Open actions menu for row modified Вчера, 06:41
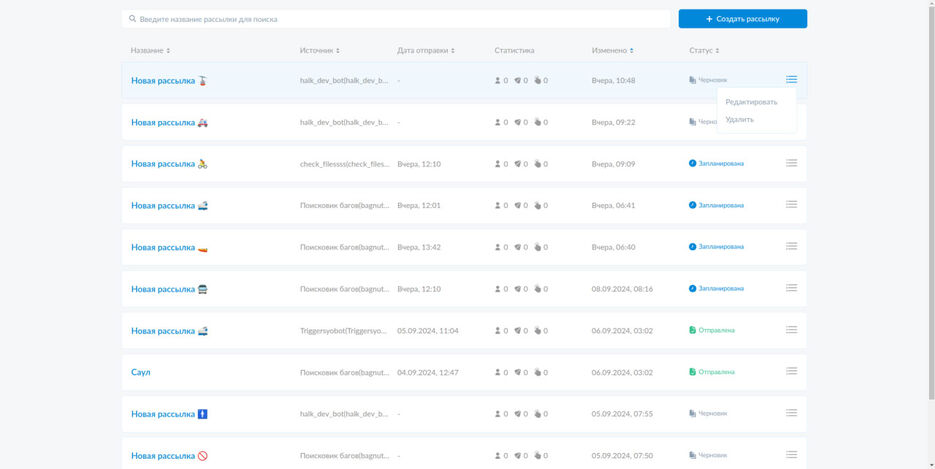This screenshot has width=935, height=469. click(791, 204)
